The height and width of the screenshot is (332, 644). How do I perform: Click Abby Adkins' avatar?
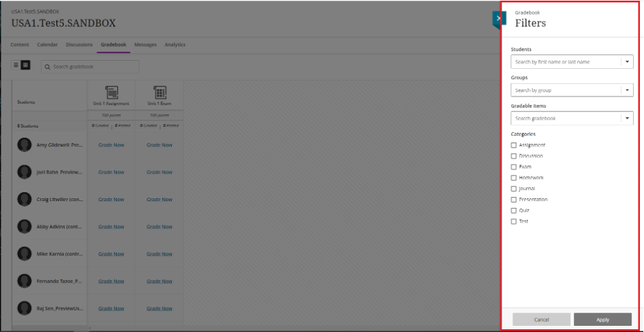(24, 227)
